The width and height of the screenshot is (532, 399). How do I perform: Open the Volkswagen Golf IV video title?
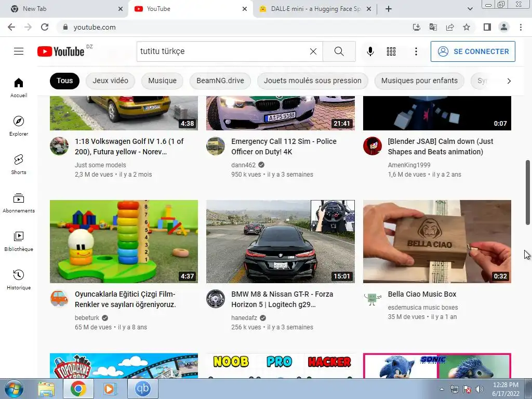pos(129,147)
